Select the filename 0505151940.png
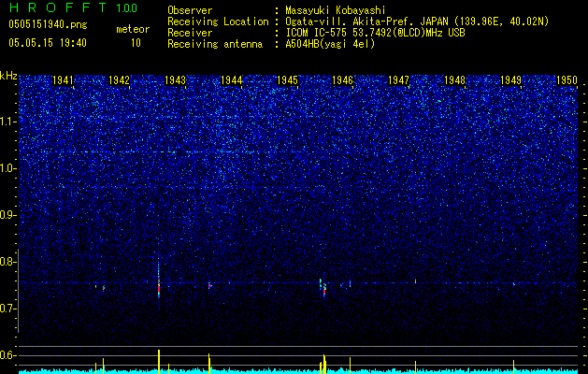588x374 pixels. click(48, 25)
